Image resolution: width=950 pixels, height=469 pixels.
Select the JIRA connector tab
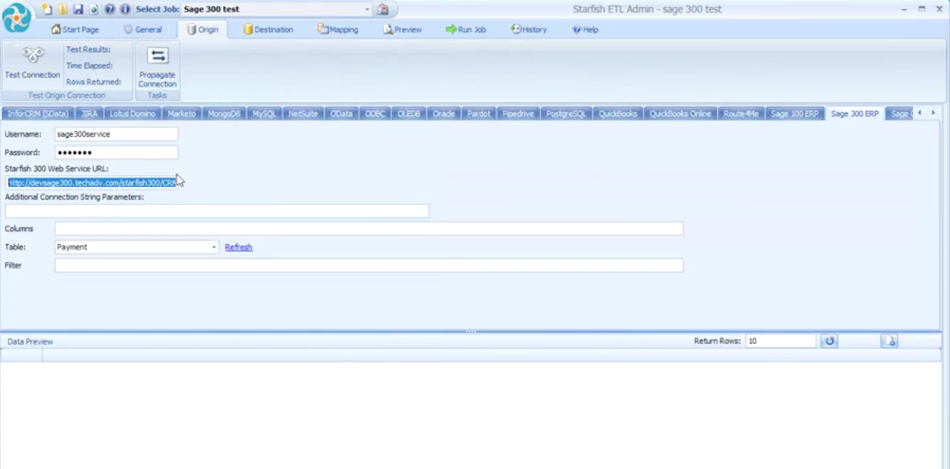click(x=89, y=114)
